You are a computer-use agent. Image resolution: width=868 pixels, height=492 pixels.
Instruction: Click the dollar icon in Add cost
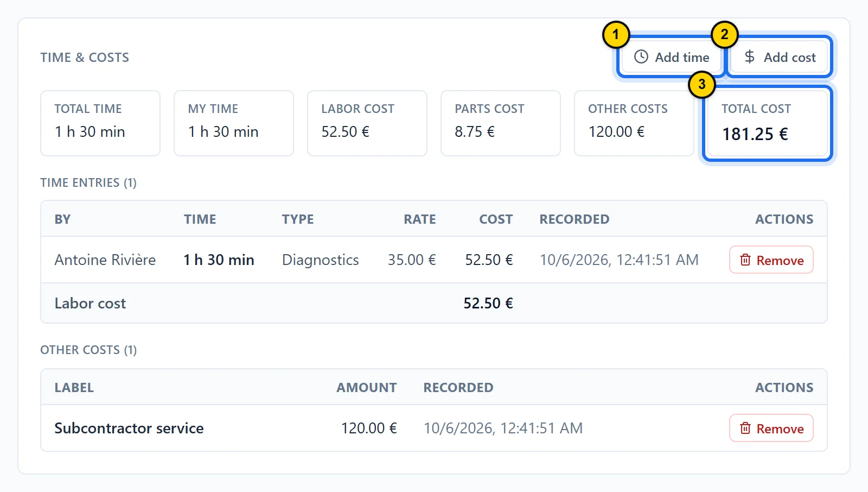coord(750,57)
